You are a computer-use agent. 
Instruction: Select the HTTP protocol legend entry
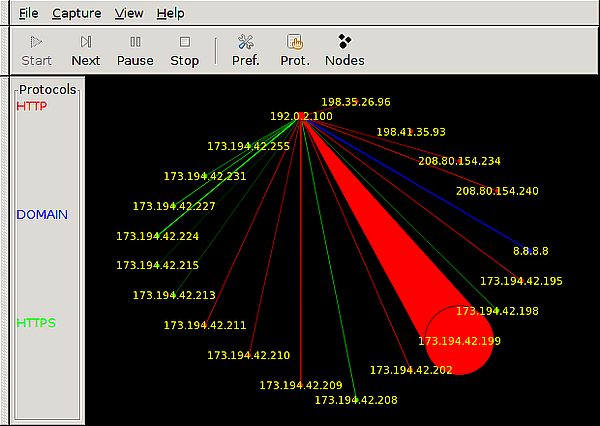point(32,106)
